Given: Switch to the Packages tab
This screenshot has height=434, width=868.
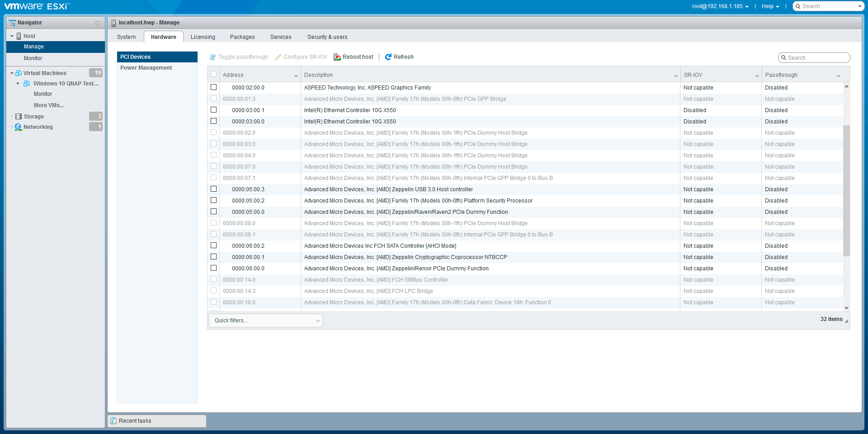Looking at the screenshot, I should point(242,37).
